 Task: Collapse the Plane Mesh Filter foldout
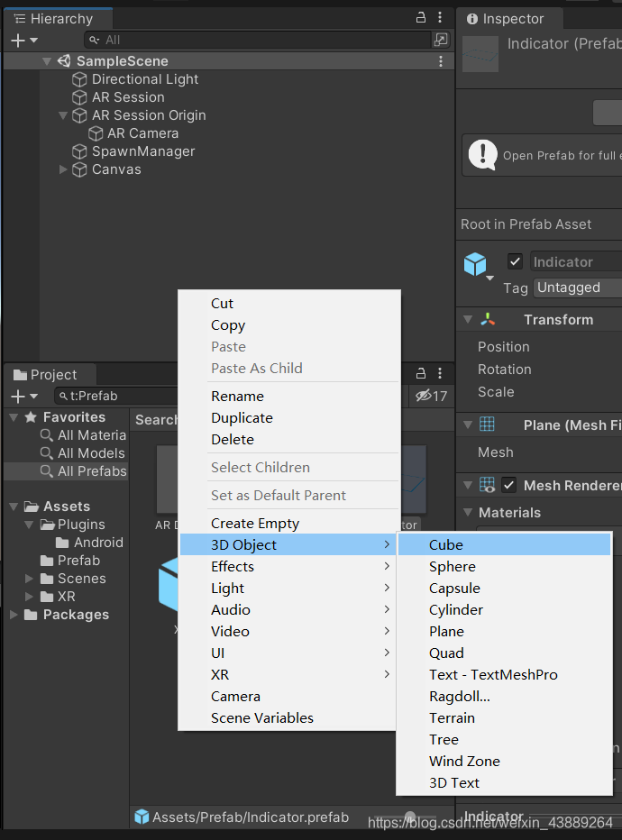pyautogui.click(x=468, y=425)
